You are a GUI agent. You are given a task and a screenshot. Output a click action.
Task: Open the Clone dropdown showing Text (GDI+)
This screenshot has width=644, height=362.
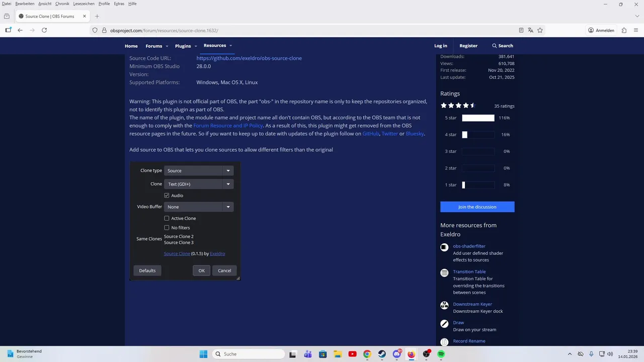[x=199, y=184]
